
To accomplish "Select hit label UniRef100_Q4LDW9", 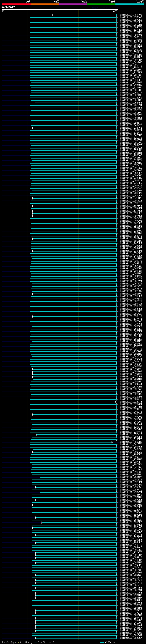I will (x=131, y=623).
